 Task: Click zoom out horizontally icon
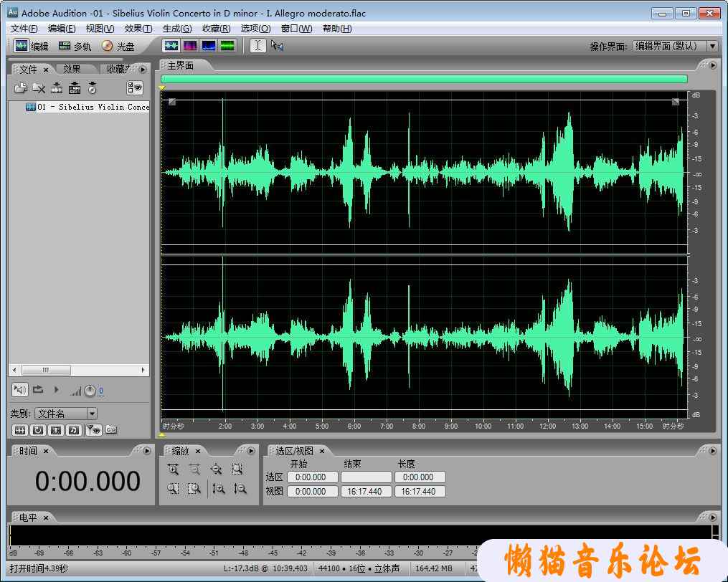194,469
